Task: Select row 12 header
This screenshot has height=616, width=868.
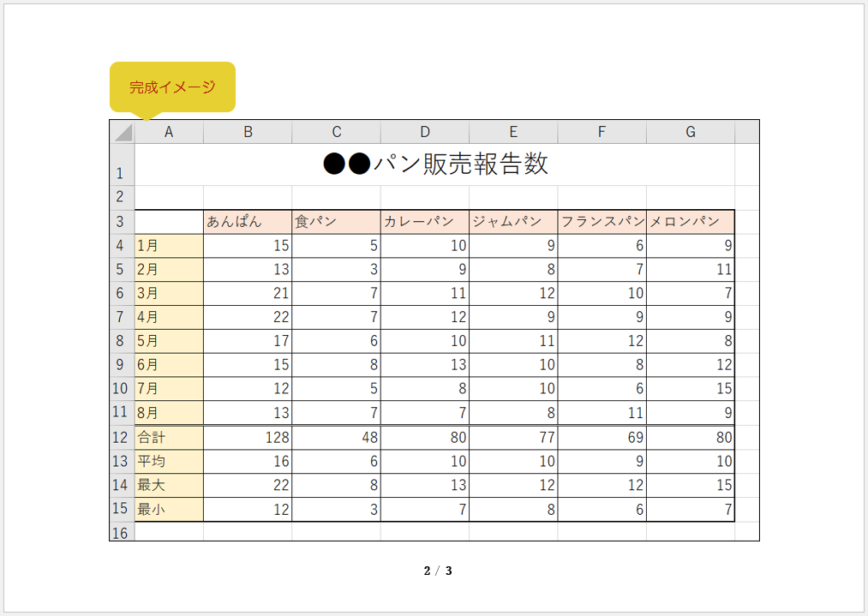Action: click(x=123, y=437)
